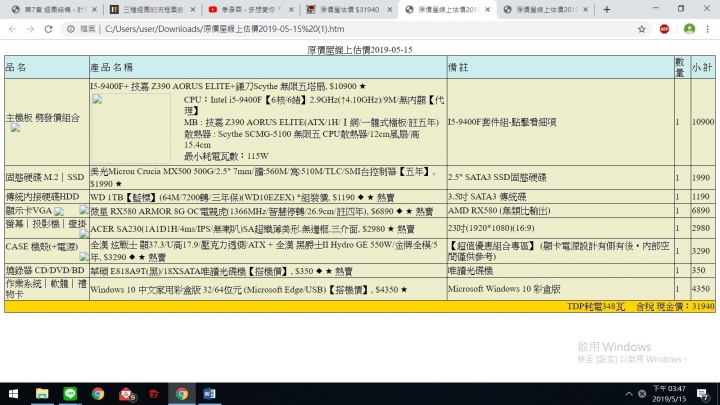Click the address bar URL field
The image size is (720, 405).
tap(354, 29)
